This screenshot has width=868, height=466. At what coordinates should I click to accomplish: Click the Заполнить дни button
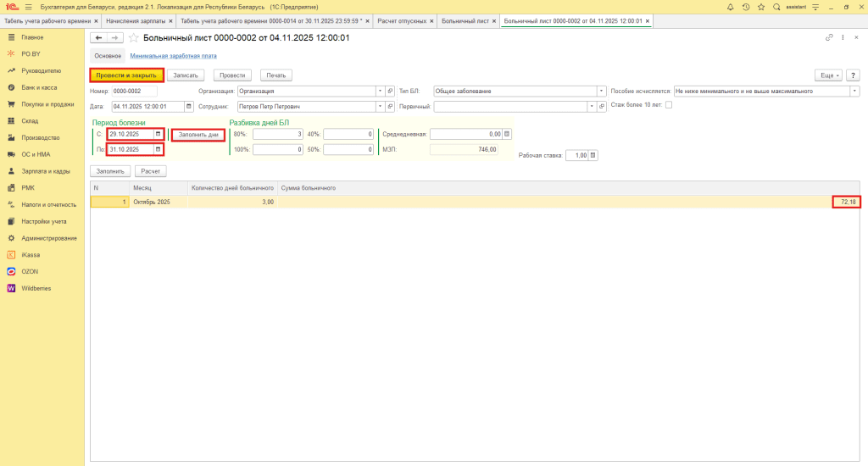pyautogui.click(x=198, y=134)
